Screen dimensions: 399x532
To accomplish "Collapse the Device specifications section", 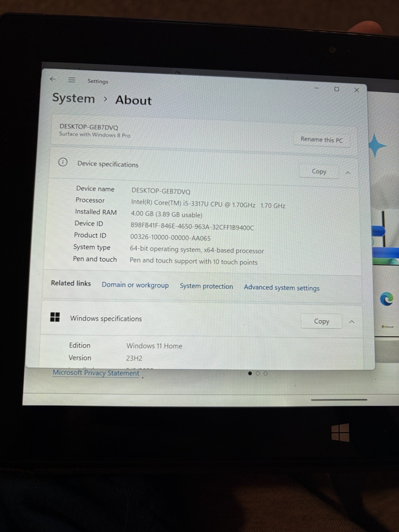I will click(x=348, y=173).
